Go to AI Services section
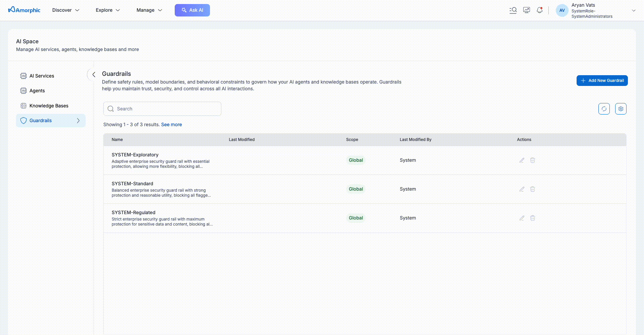The image size is (644, 335). (42, 76)
